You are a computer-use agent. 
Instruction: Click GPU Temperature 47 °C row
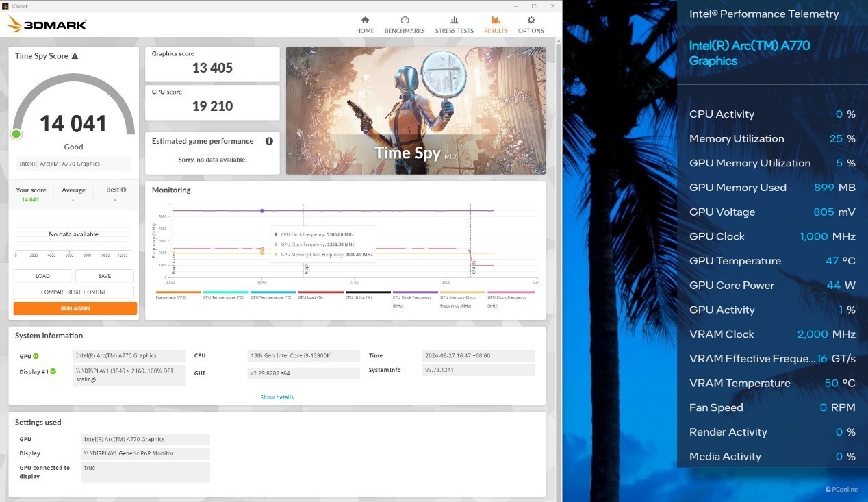[772, 261]
